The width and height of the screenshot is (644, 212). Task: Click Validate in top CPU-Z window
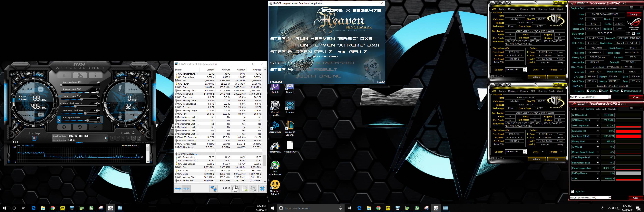pyautogui.click(x=536, y=77)
